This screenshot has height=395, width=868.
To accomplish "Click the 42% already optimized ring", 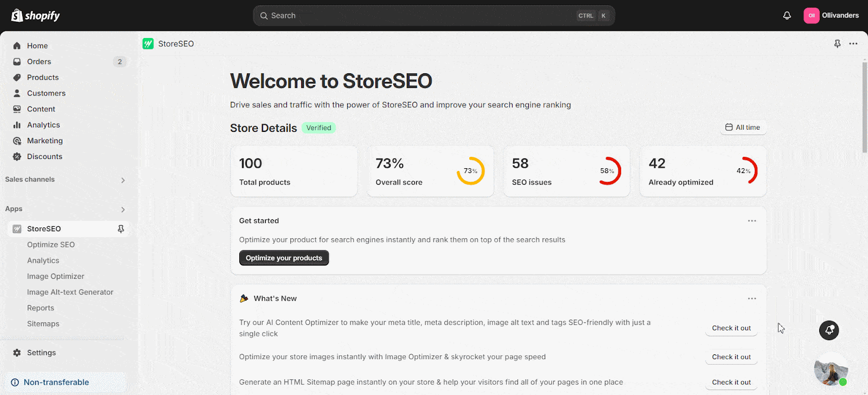I will tap(744, 171).
